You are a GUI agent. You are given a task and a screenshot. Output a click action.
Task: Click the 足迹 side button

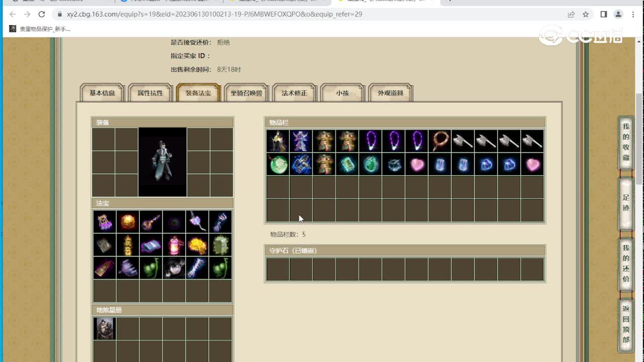coord(626,203)
